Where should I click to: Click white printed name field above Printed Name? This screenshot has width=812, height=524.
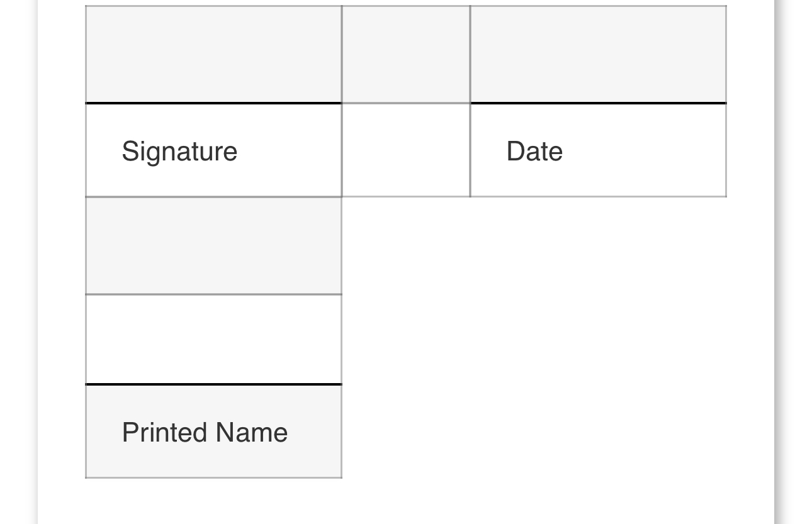point(213,339)
